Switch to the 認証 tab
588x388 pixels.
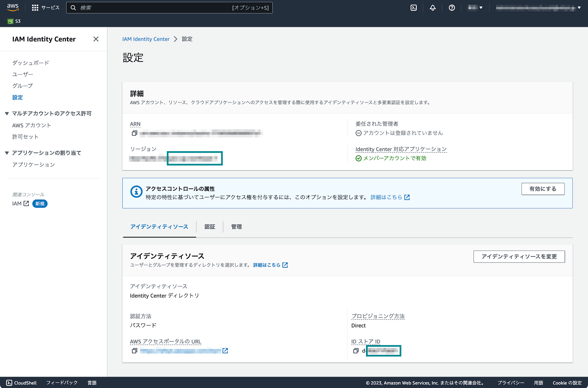coord(210,227)
